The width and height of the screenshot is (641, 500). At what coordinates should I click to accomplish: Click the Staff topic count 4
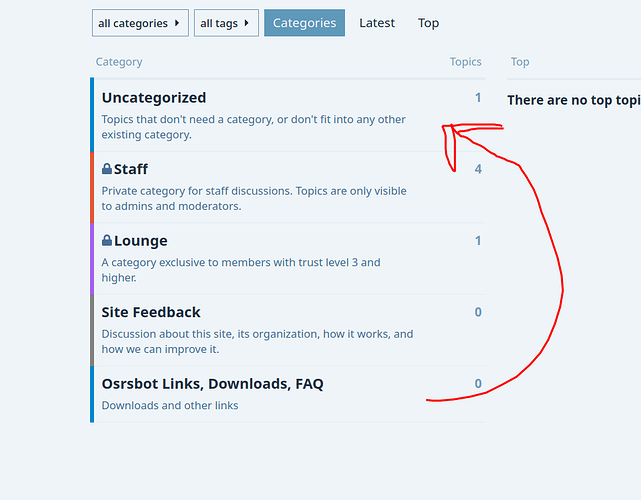tap(478, 169)
